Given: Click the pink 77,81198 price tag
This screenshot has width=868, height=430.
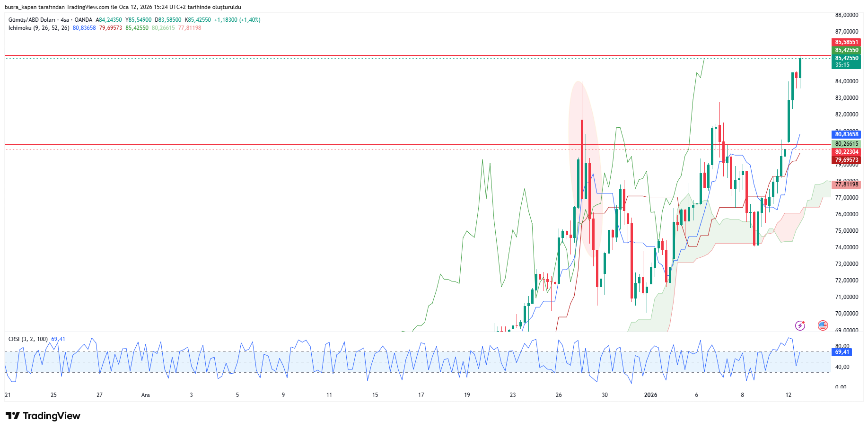Looking at the screenshot, I should (x=846, y=184).
